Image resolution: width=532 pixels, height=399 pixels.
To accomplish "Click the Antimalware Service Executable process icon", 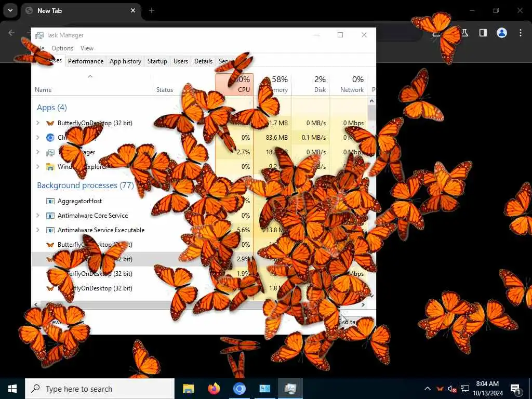I will (x=50, y=230).
